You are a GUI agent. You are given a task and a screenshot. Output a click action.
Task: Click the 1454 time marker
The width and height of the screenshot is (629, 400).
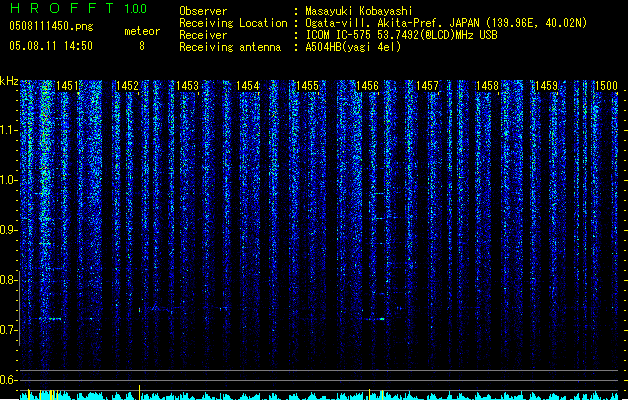click(248, 86)
